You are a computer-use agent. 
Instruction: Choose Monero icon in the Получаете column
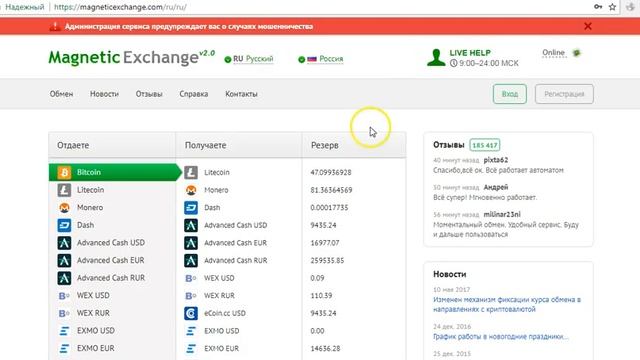coord(191,190)
